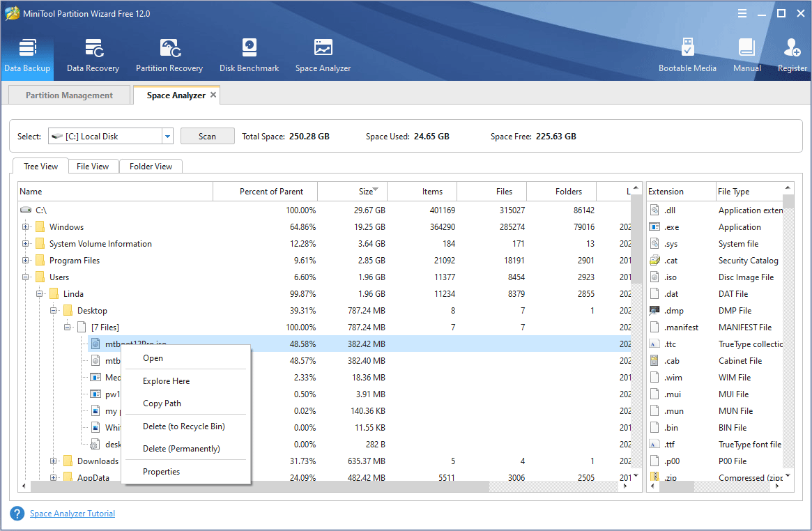812x531 pixels.
Task: Sort by the Items column header
Action: (422, 192)
